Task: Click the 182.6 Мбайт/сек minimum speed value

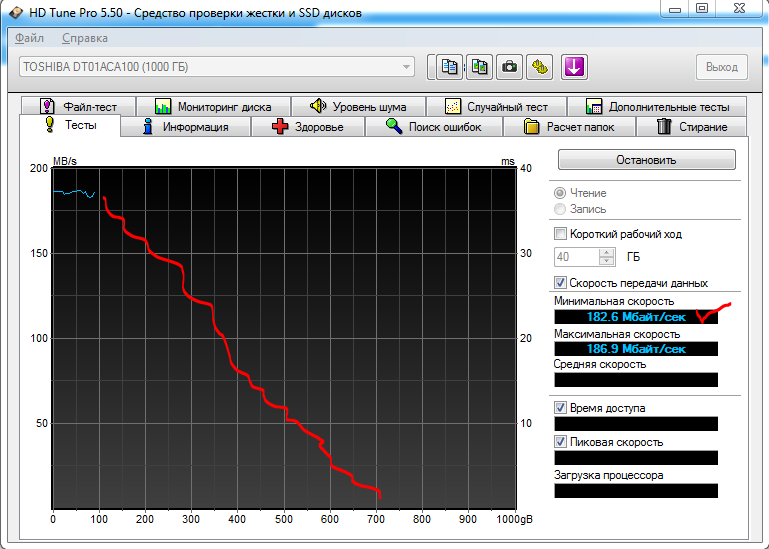Action: (636, 316)
